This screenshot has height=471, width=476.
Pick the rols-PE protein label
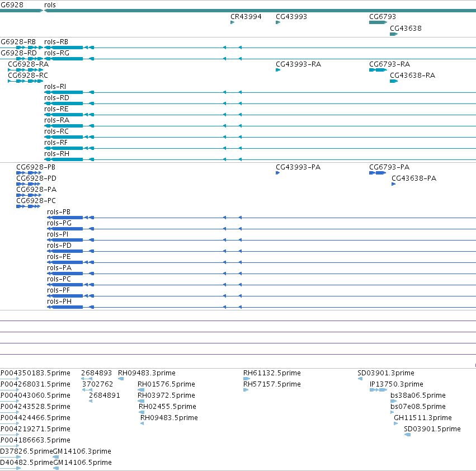[x=59, y=257]
